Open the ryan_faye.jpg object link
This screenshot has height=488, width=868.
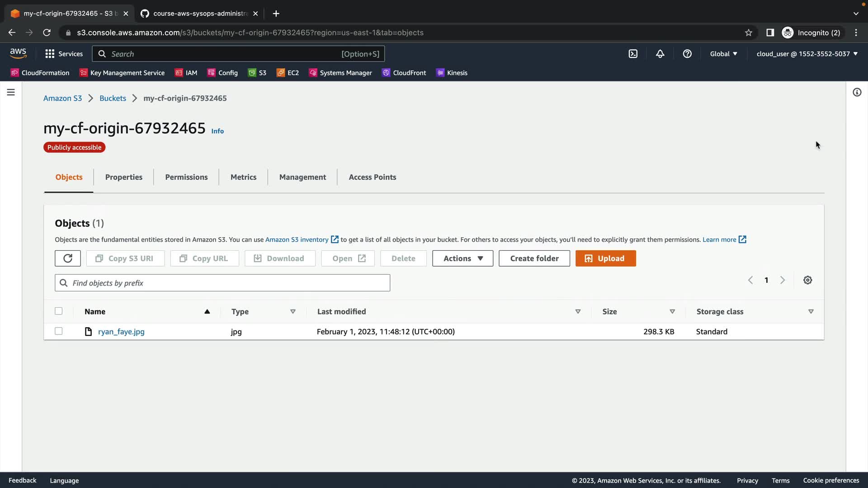coord(121,332)
